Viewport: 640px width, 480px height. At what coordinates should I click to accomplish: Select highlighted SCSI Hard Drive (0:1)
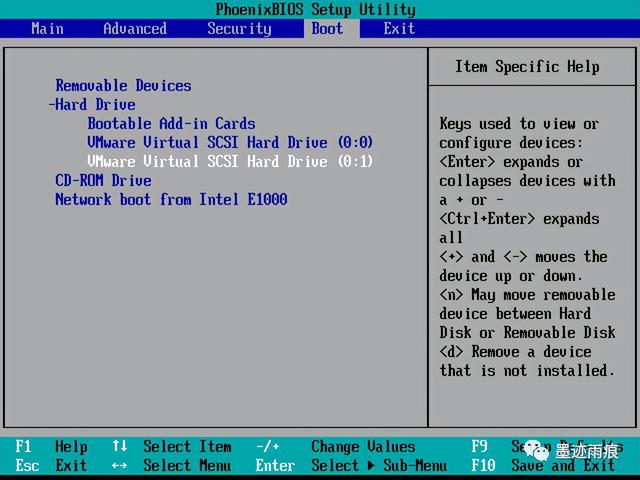230,161
